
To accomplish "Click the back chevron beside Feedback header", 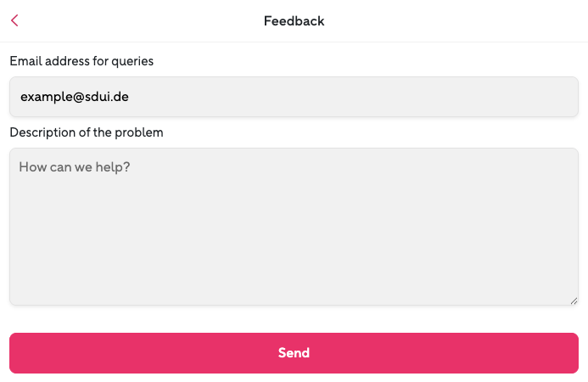I will click(14, 20).
